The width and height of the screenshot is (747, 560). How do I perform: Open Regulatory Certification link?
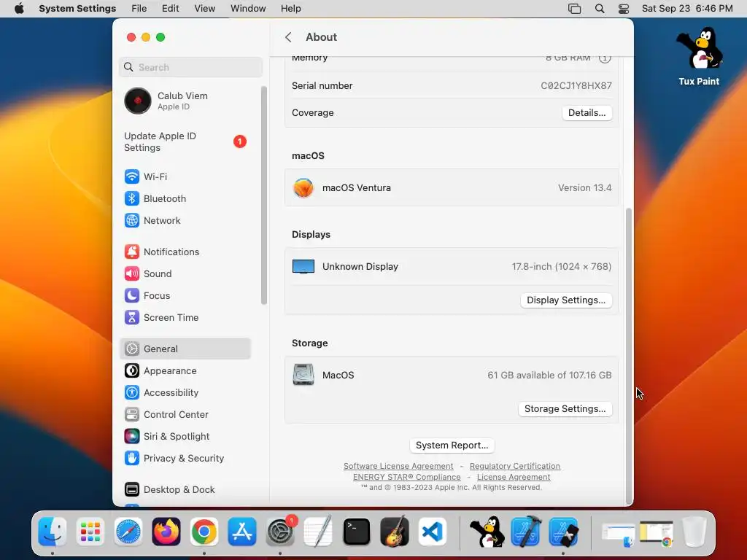(x=515, y=466)
